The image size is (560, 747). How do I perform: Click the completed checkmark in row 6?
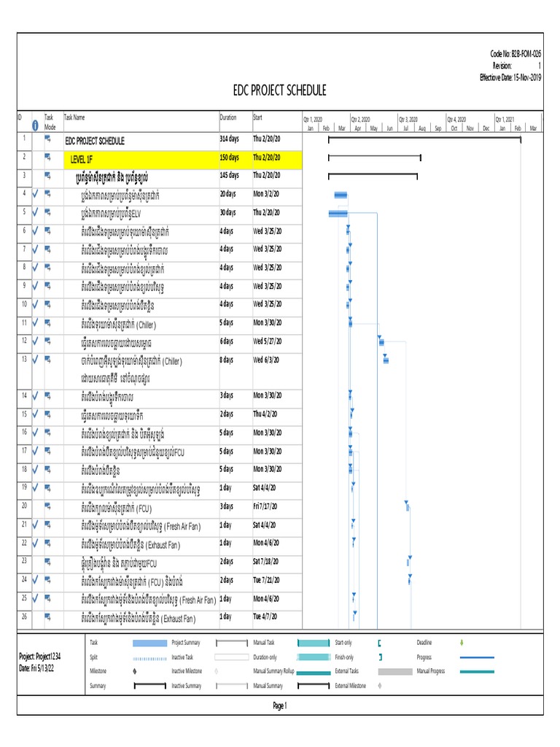tap(35, 231)
